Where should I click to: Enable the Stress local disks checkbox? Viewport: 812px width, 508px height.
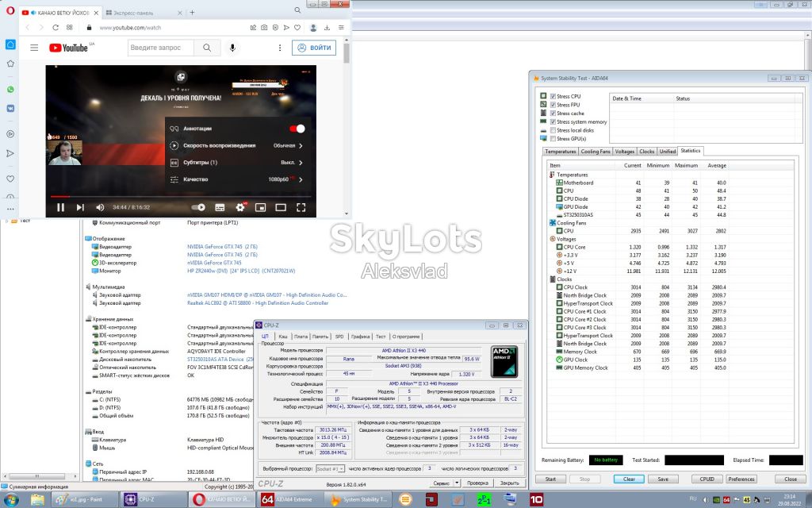[x=553, y=130]
